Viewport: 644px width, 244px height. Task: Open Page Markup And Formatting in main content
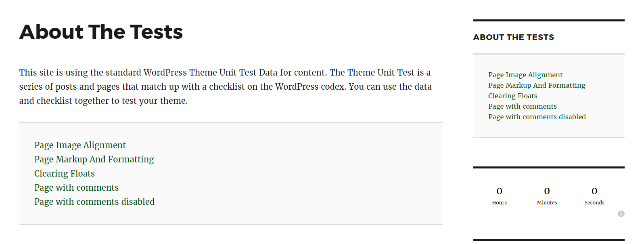[94, 159]
